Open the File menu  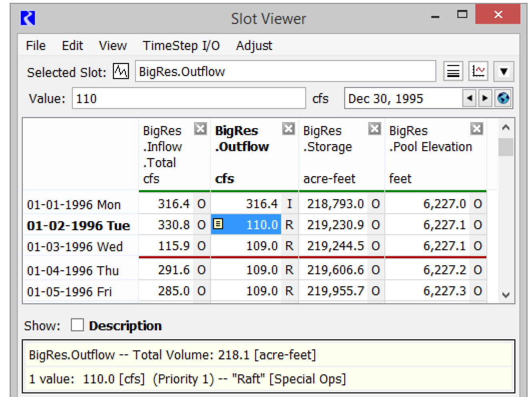[36, 46]
